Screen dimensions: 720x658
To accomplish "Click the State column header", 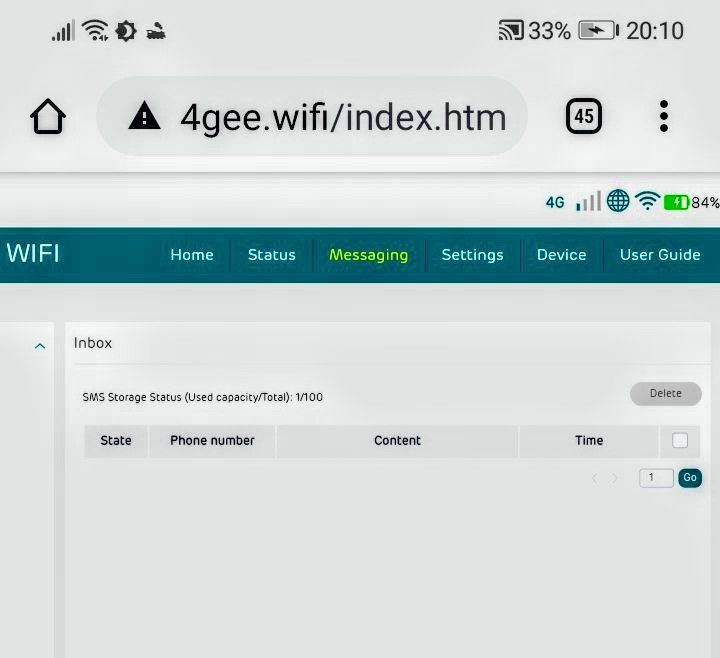I will (x=116, y=441).
